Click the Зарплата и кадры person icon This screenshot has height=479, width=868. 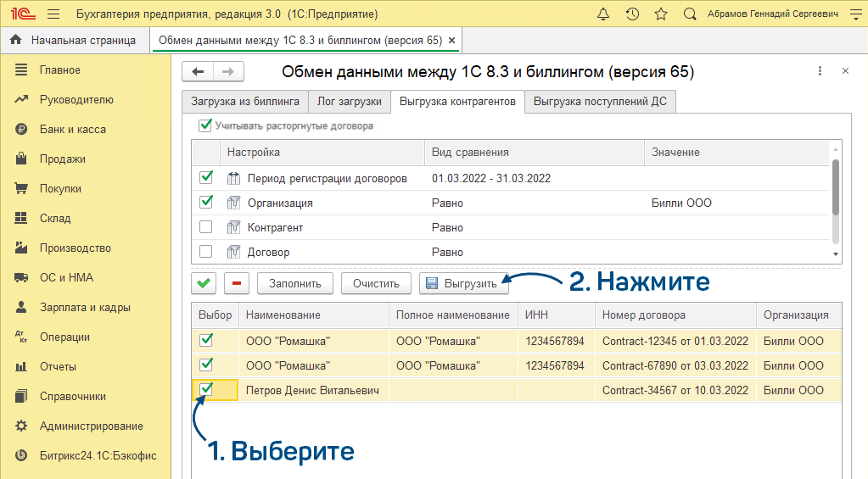point(21,307)
